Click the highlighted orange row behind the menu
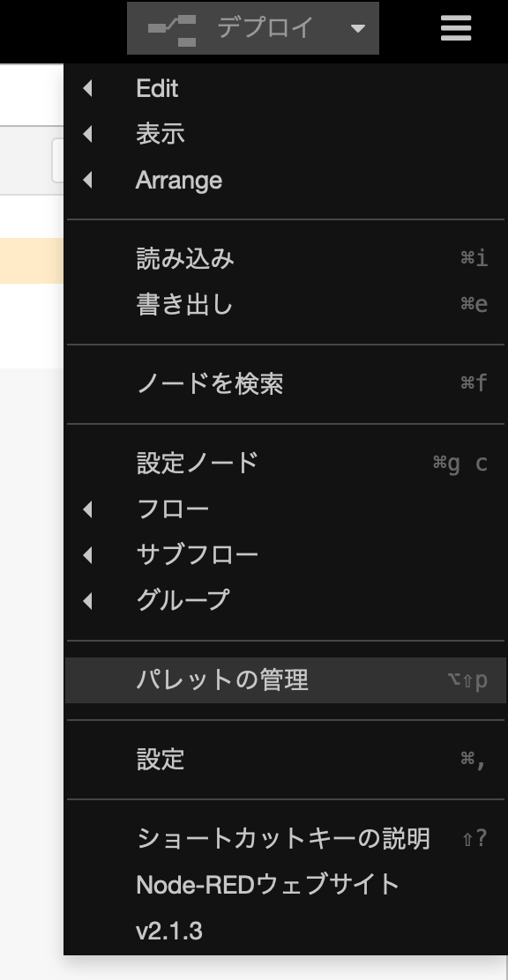Image resolution: width=508 pixels, height=980 pixels. click(31, 261)
